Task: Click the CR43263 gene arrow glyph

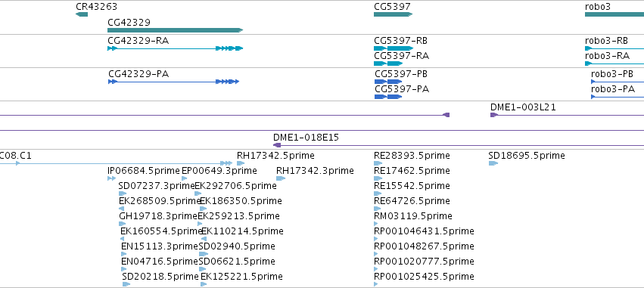Action: tap(82, 14)
